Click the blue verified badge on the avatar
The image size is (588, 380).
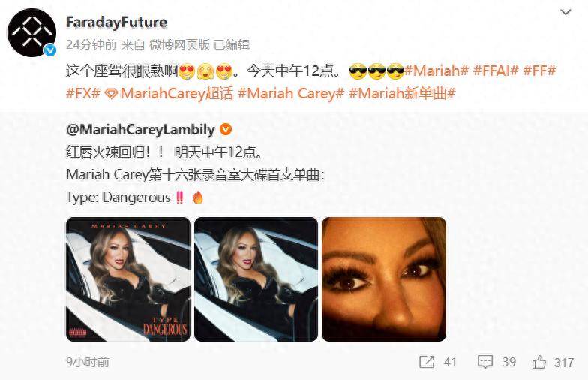point(49,50)
